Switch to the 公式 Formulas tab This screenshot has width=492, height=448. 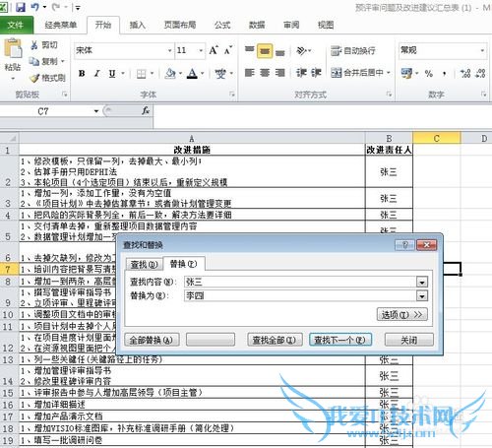click(x=222, y=25)
